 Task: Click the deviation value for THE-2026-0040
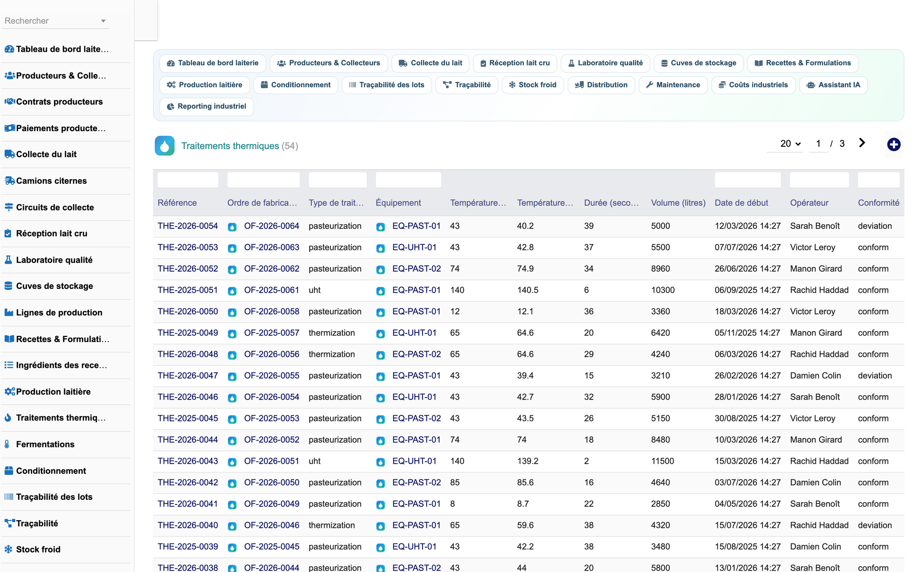875,525
